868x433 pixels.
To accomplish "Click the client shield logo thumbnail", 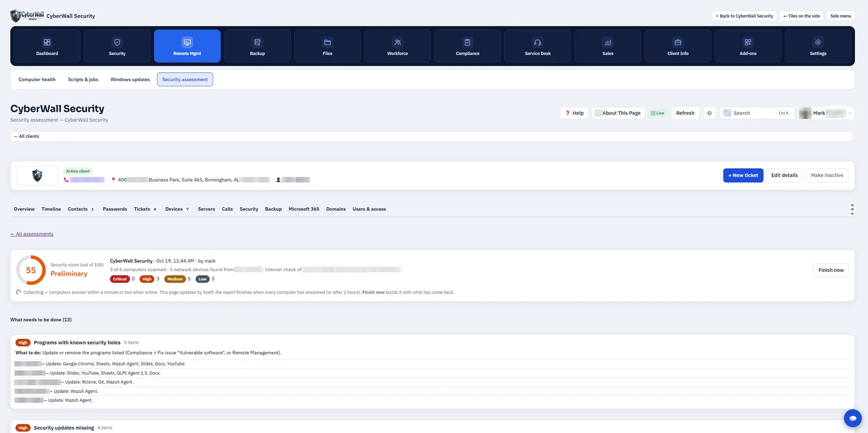I will [x=37, y=176].
